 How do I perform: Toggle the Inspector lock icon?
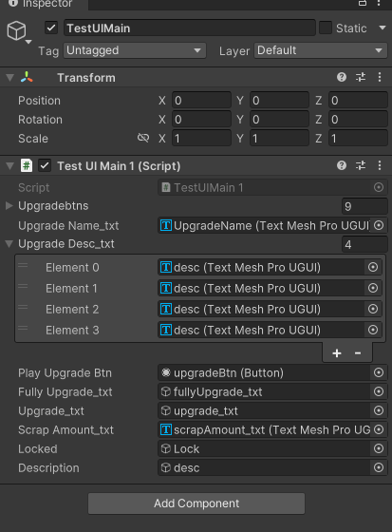363,3
